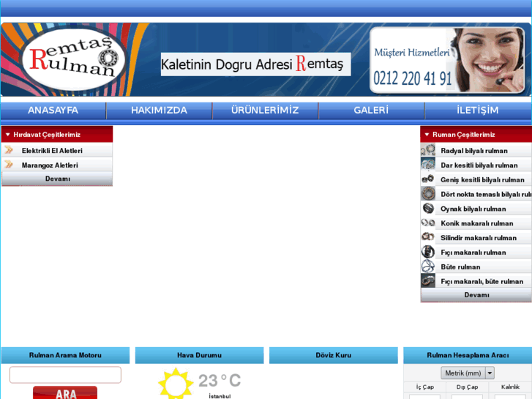Click the Rulman Hesaplama Aracı header

[468, 355]
